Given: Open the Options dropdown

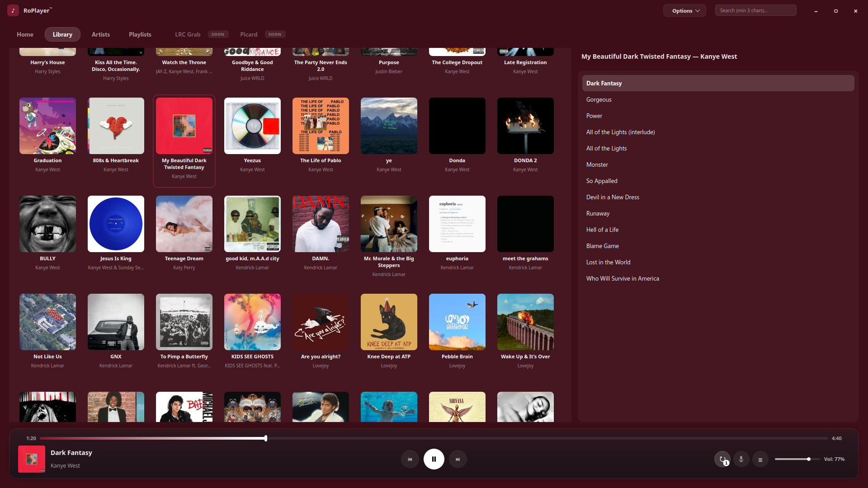Looking at the screenshot, I should pyautogui.click(x=684, y=11).
